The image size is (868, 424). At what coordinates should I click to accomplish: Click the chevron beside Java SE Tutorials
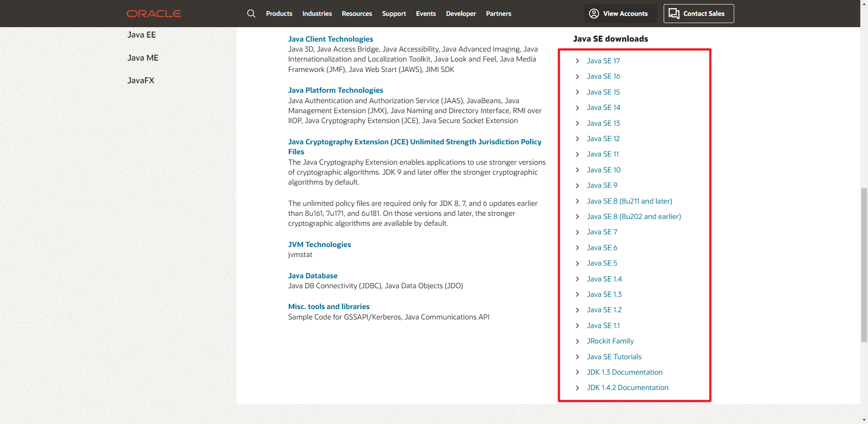click(x=577, y=357)
